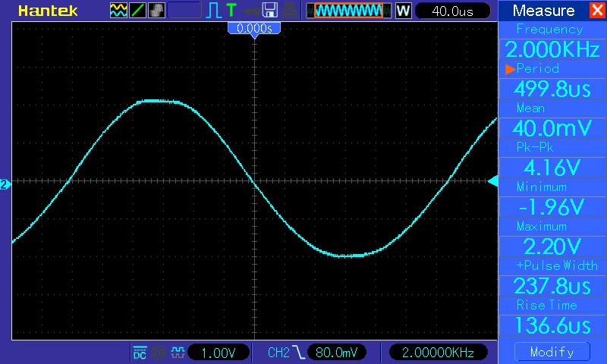Select the Rise Time measurement label

[546, 305]
